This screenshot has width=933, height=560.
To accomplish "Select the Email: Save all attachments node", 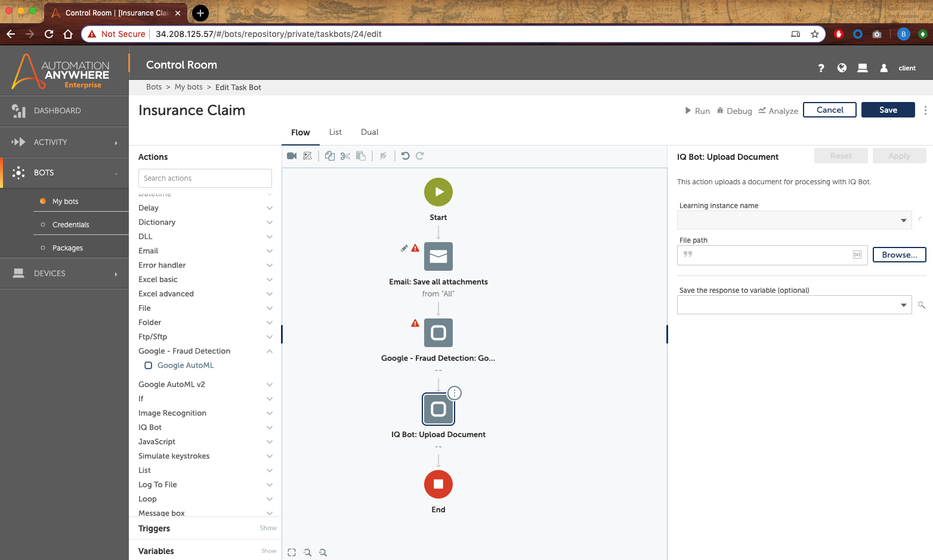I will click(x=438, y=256).
